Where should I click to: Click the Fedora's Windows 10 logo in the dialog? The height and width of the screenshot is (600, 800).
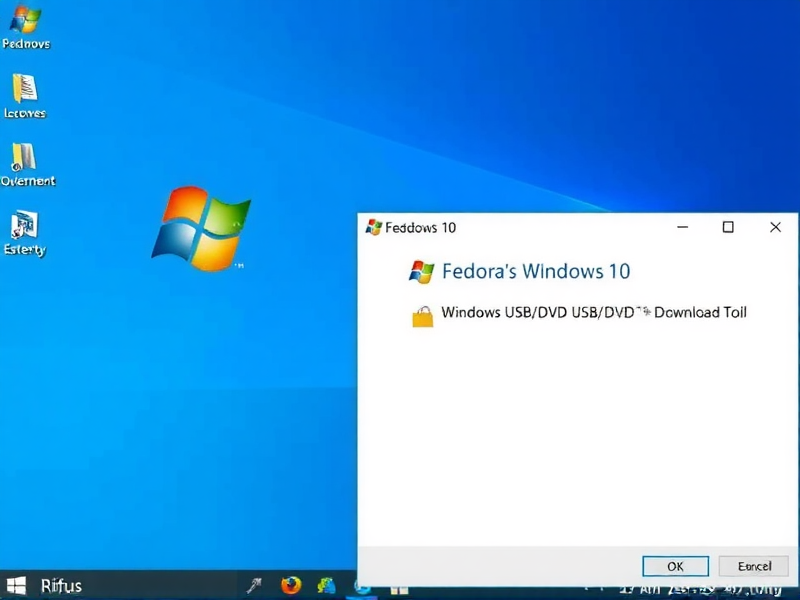click(423, 270)
